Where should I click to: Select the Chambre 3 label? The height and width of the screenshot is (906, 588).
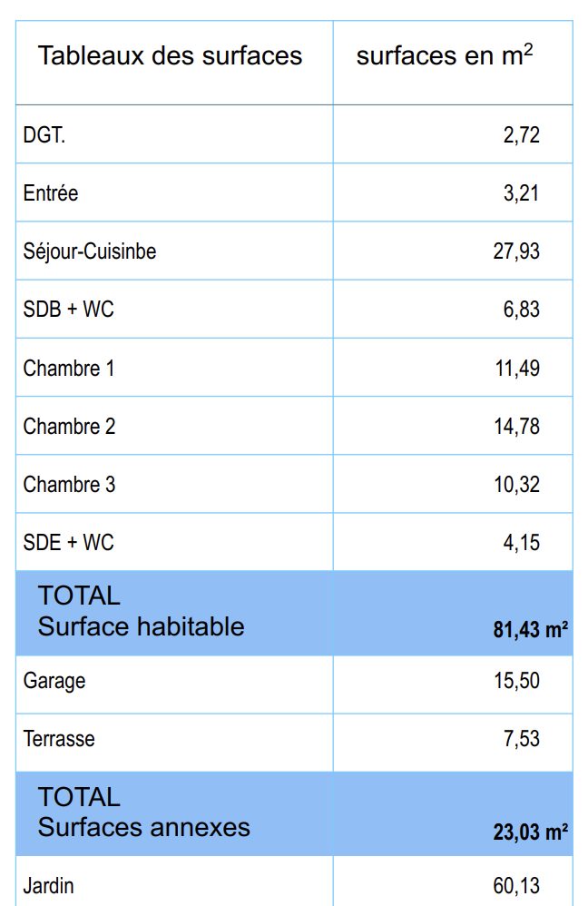69,485
